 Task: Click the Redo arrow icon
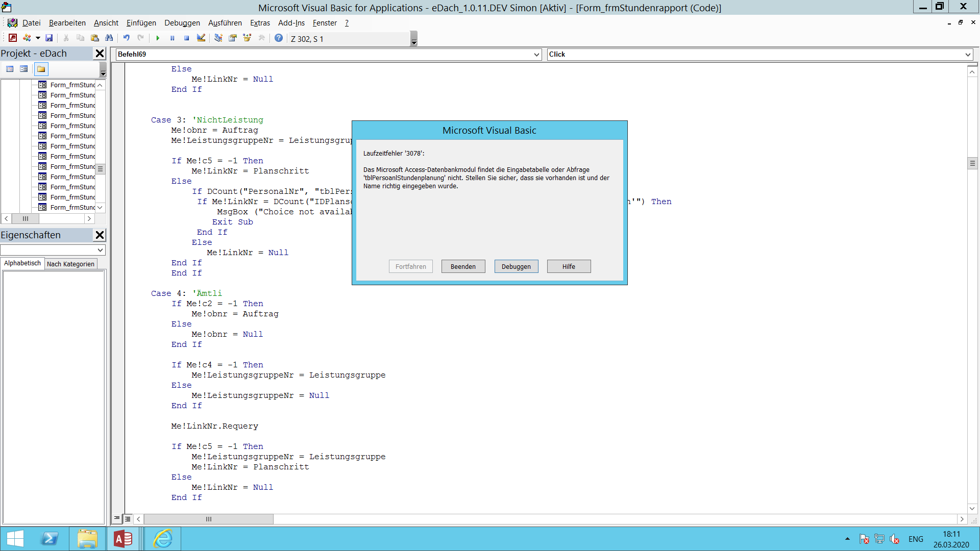[140, 38]
